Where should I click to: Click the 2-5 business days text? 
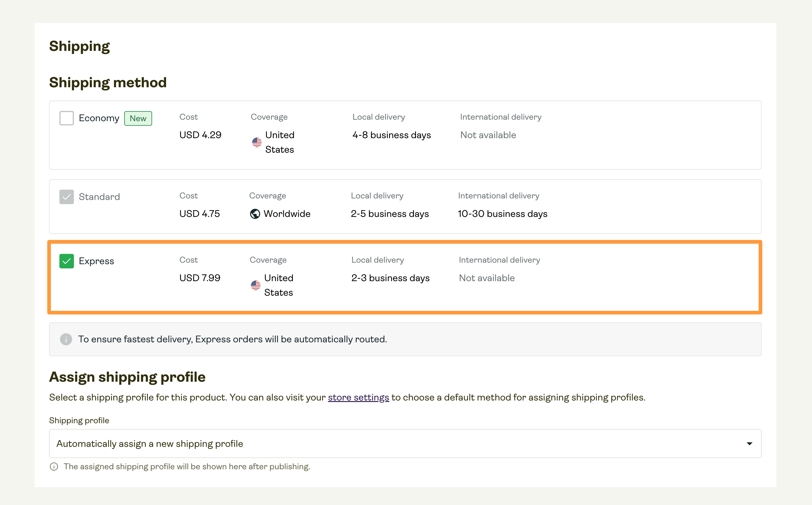tap(389, 214)
